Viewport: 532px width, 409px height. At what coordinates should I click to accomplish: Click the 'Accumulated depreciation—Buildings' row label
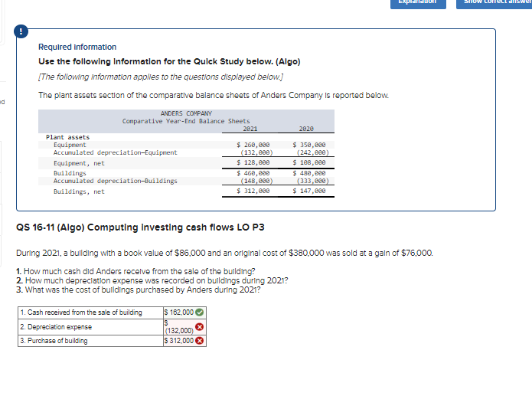(115, 181)
